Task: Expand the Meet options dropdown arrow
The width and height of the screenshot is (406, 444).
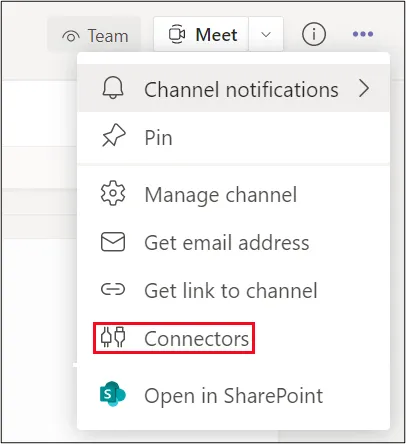Action: pos(266,34)
